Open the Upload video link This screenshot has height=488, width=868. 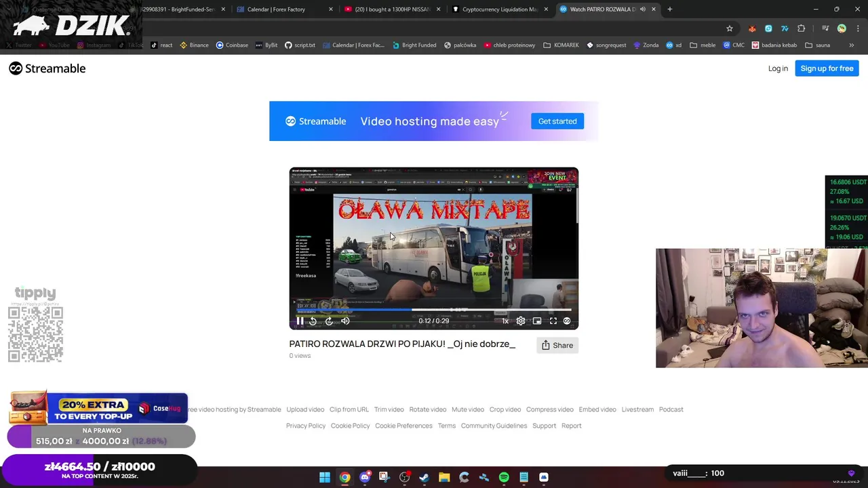pos(305,409)
